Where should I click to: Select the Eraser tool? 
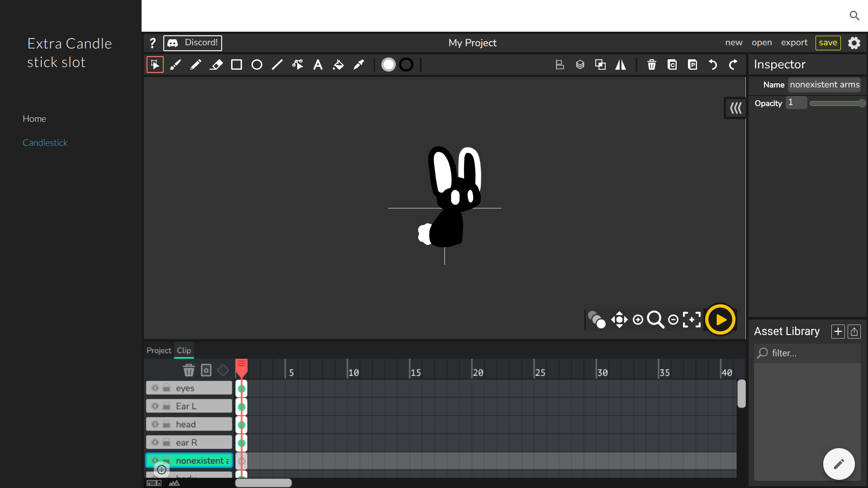click(x=216, y=65)
